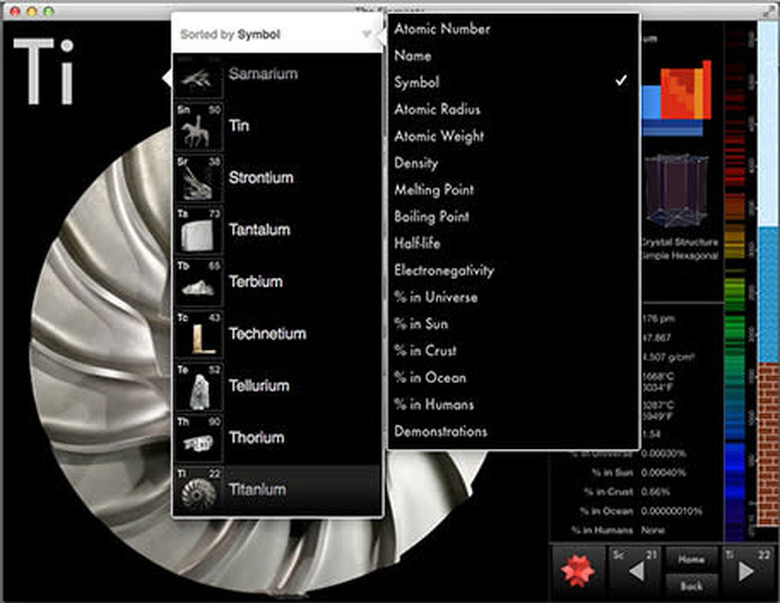
Task: Click the Tellurium crystal thumbnail
Action: point(198,387)
